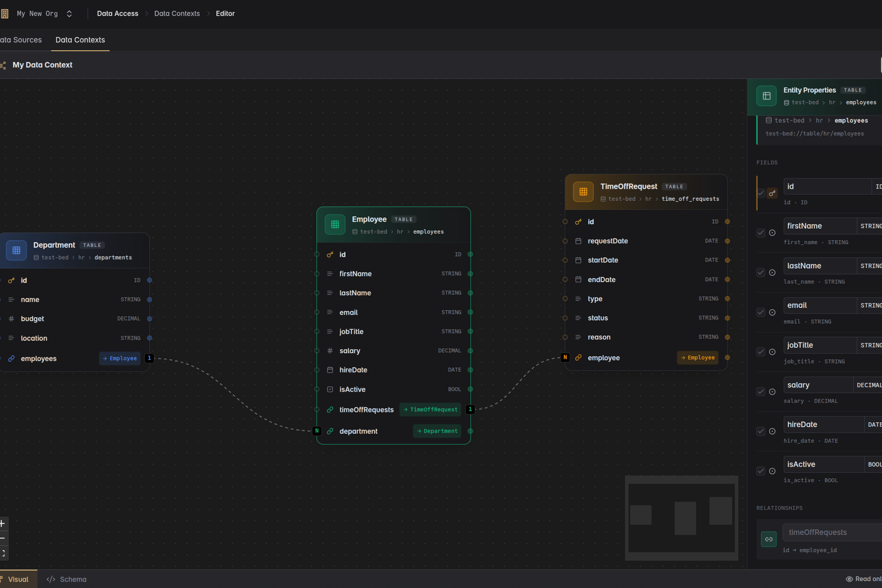The width and height of the screenshot is (882, 588).
Task: Click the link icon beside timeOffRequests
Action: point(330,409)
